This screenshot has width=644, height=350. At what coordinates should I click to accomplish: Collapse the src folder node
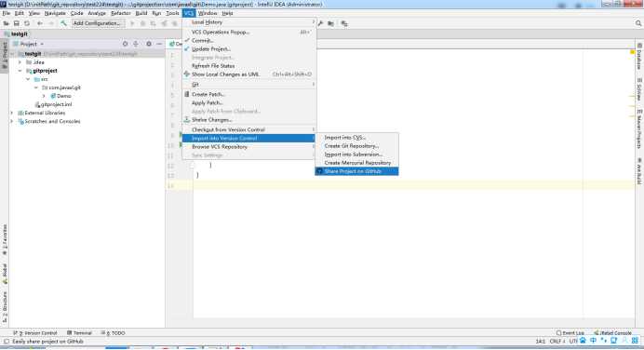click(x=28, y=79)
